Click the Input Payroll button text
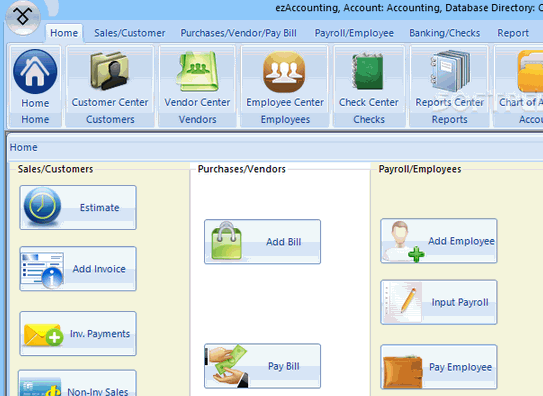This screenshot has width=543, height=396. pos(460,303)
